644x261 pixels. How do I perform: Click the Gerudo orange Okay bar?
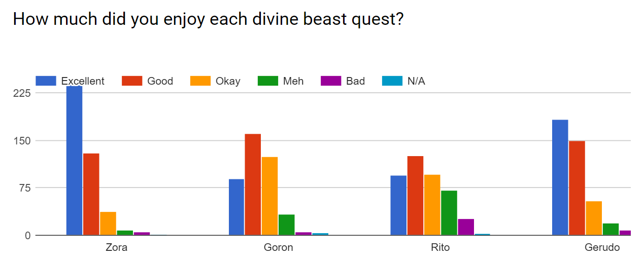point(594,218)
